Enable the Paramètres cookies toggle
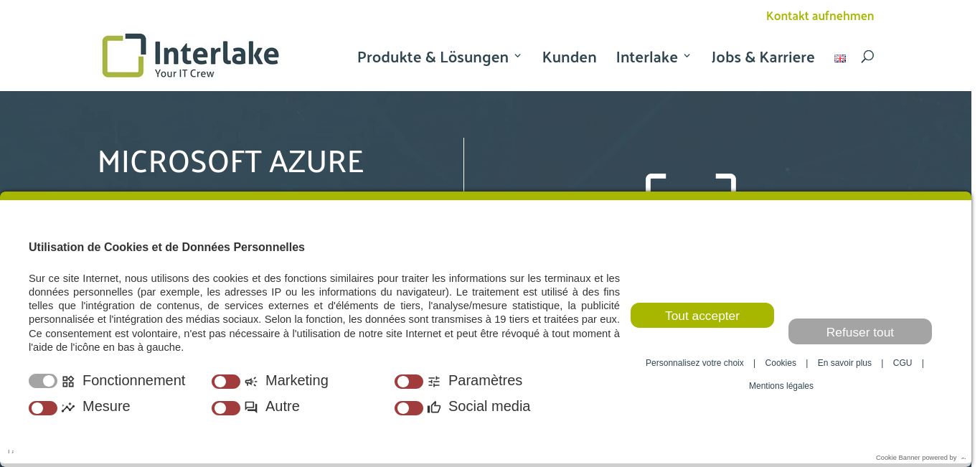This screenshot has height=467, width=980. (409, 382)
